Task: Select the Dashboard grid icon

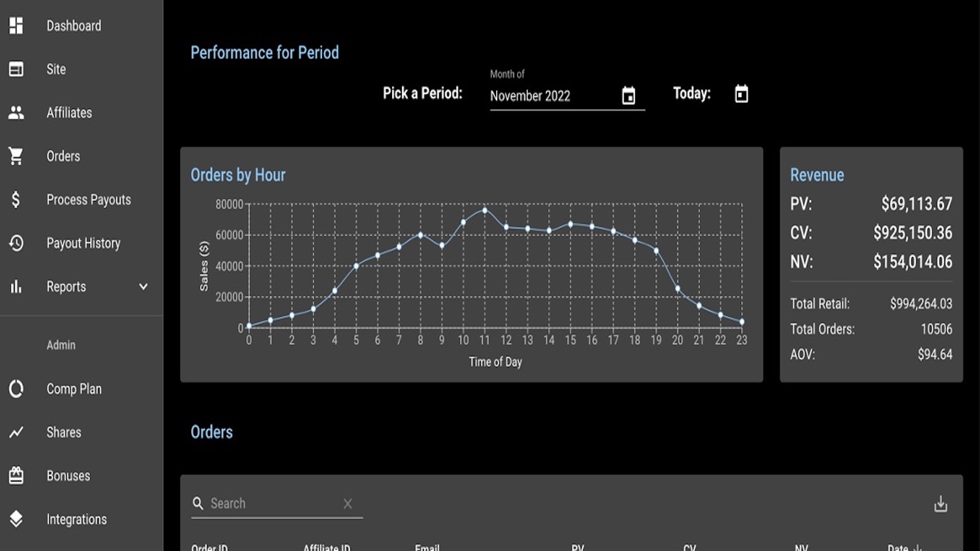Action: click(x=16, y=26)
